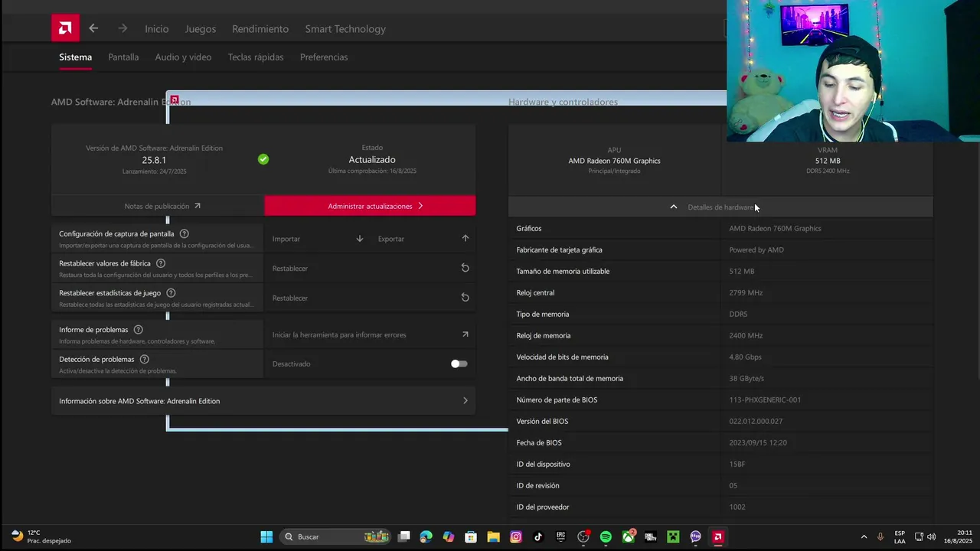This screenshot has width=980, height=551.
Task: Open the Inicio menu
Action: [x=156, y=29]
